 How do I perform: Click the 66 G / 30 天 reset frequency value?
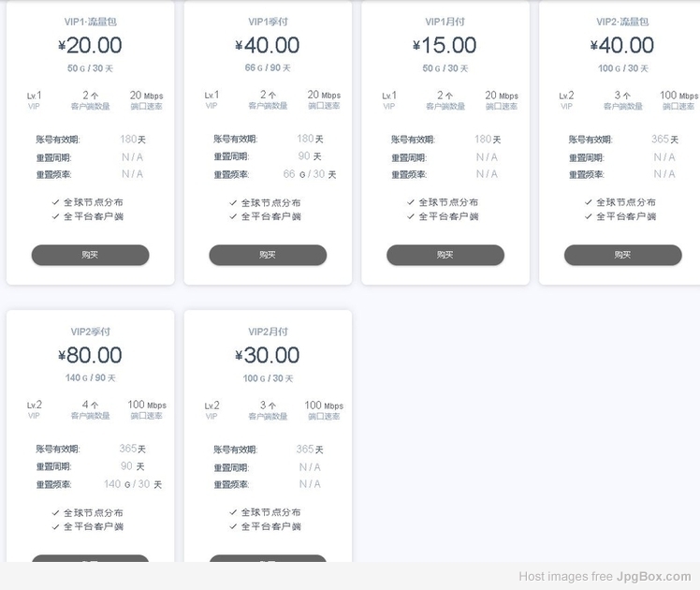(x=310, y=174)
